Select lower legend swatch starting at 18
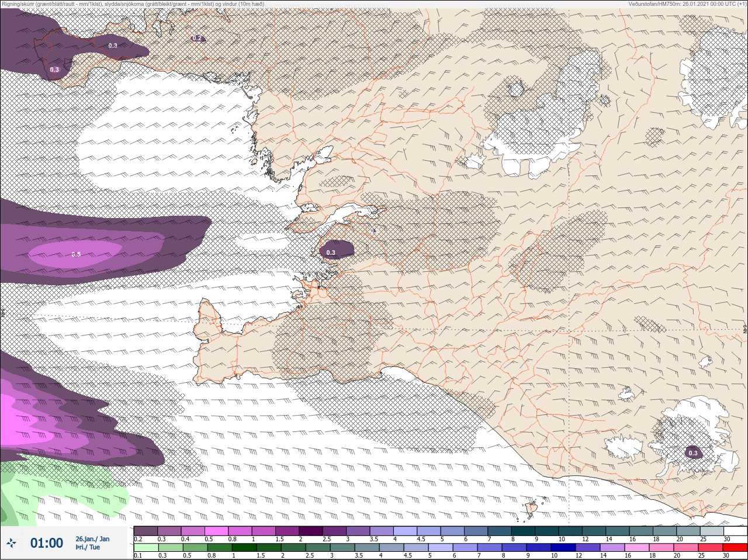This screenshot has width=748, height=560. click(x=662, y=548)
